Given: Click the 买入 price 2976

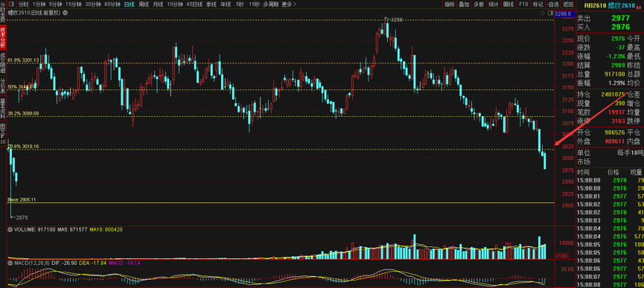Looking at the screenshot, I should (x=620, y=27).
